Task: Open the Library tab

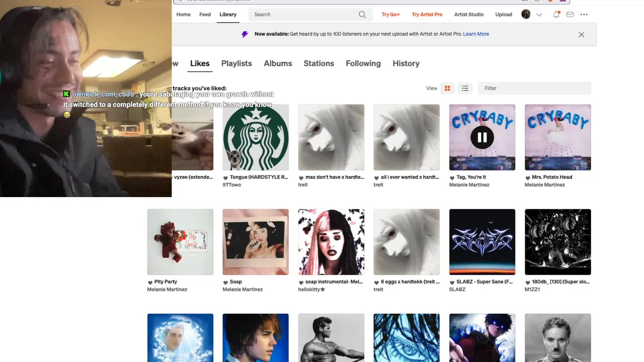Action: [228, 15]
